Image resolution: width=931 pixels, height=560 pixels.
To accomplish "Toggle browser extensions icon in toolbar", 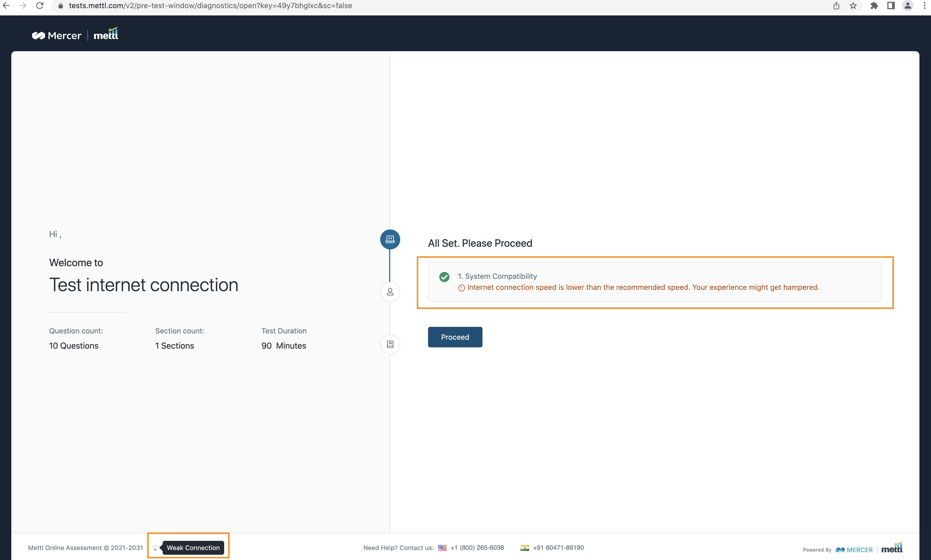I will pos(873,5).
